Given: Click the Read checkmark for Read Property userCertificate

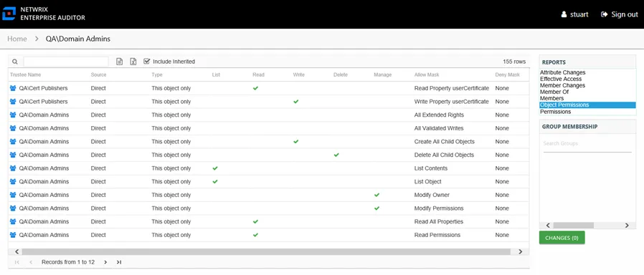Looking at the screenshot, I should pyautogui.click(x=255, y=88).
